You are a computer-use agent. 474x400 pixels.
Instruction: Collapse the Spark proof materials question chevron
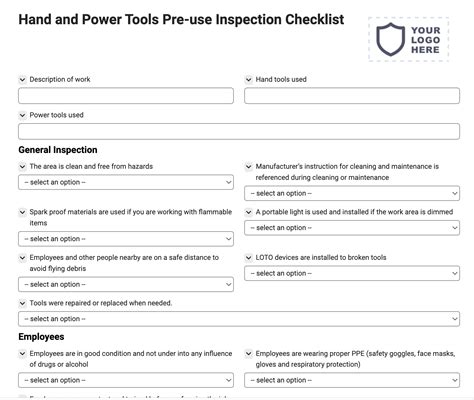pos(22,212)
